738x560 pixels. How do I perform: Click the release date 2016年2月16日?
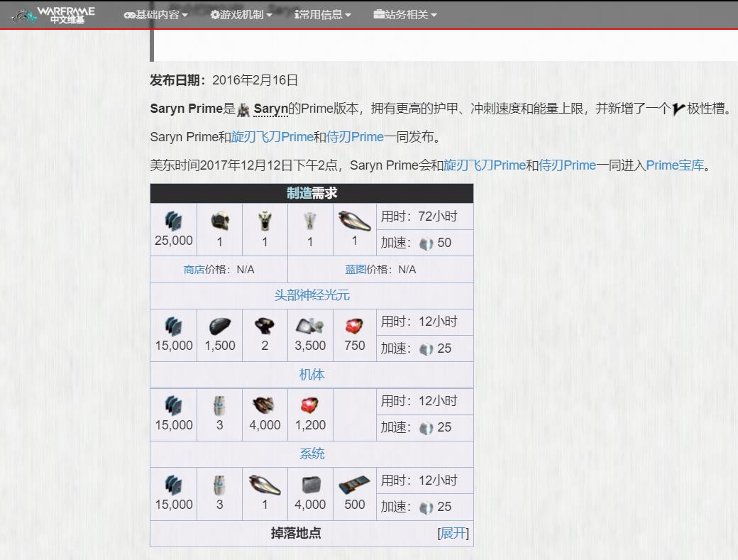click(x=255, y=80)
